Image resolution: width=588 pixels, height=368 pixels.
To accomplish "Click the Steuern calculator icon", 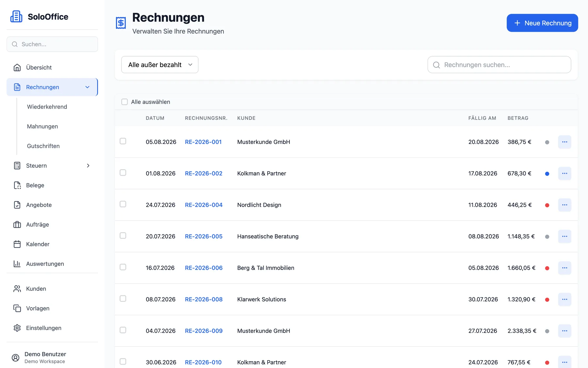I will click(17, 166).
